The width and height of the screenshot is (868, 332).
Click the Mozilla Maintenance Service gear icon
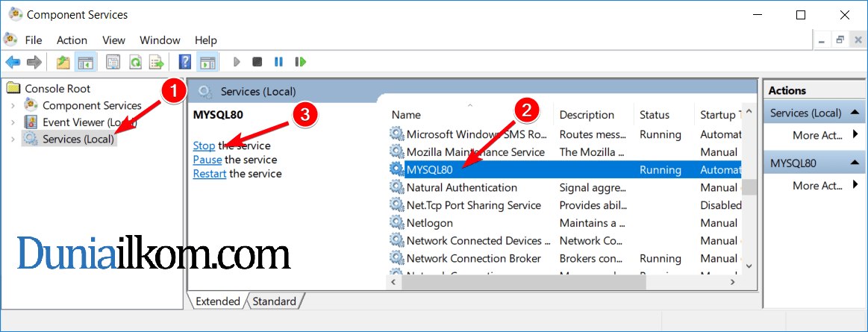point(396,152)
